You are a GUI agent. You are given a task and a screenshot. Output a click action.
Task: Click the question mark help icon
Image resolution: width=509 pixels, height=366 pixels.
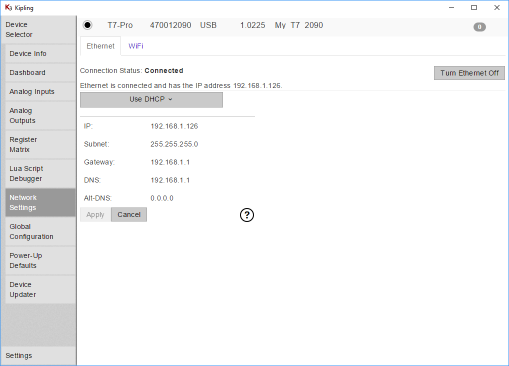pyautogui.click(x=247, y=215)
